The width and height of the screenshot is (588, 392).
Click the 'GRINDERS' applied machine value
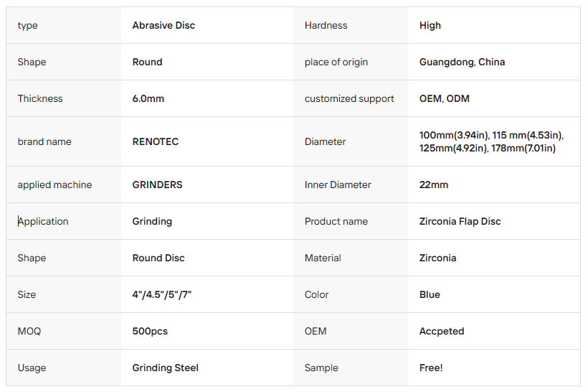click(x=157, y=185)
